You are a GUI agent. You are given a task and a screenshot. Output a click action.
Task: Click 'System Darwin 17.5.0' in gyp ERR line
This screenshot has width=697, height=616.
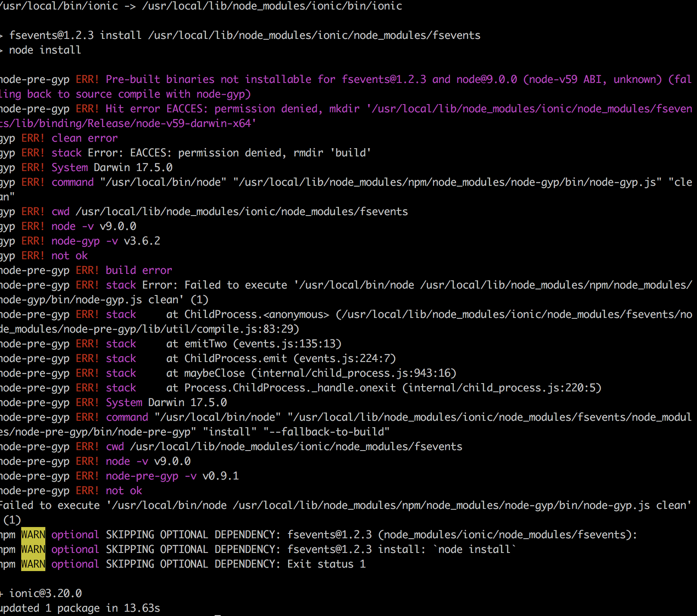112,168
